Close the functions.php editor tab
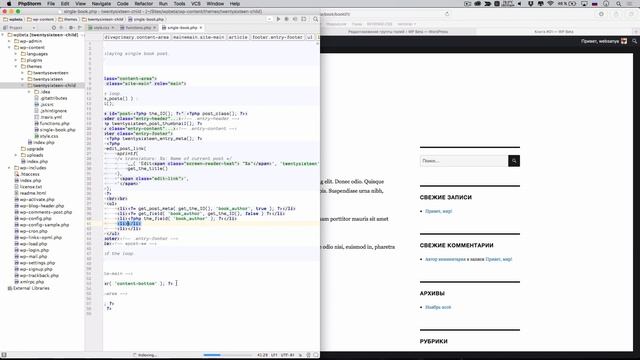Screen dimensions: 640x360 point(154,28)
